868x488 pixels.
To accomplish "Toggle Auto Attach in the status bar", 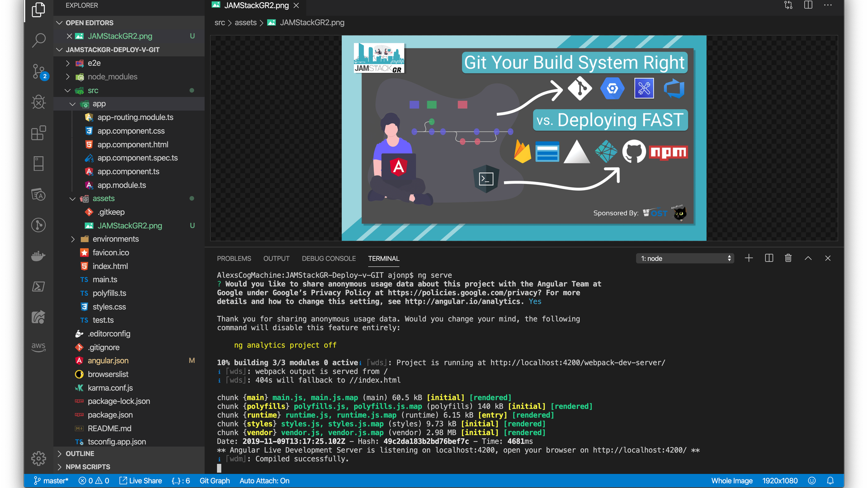I will coord(264,481).
